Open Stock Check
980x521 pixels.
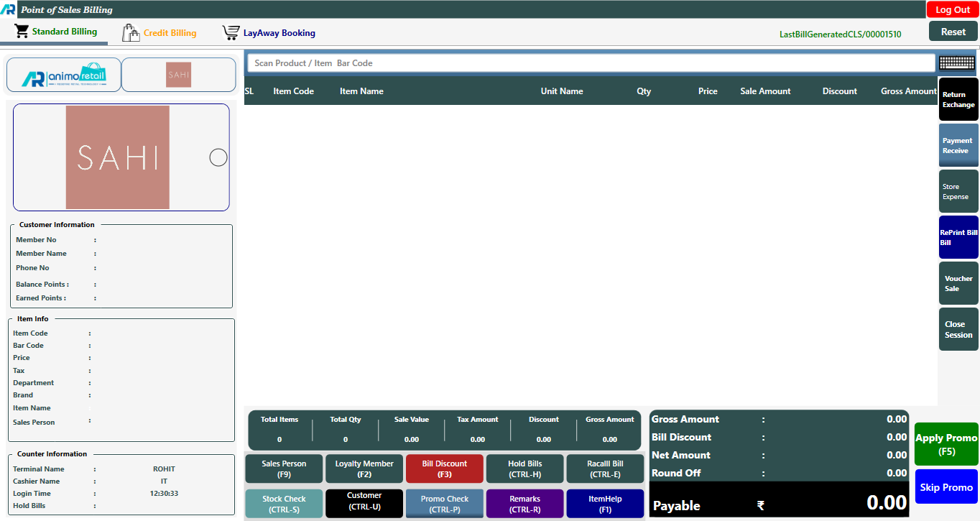284,504
